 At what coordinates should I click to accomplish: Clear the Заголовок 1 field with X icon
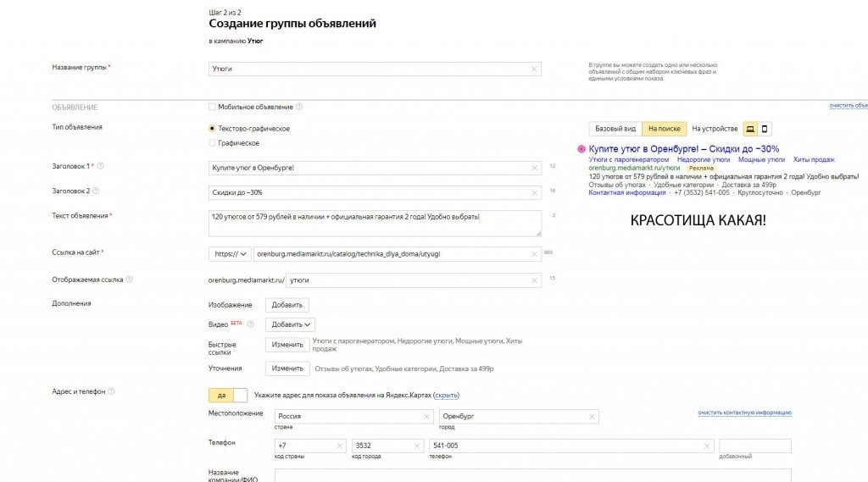534,168
